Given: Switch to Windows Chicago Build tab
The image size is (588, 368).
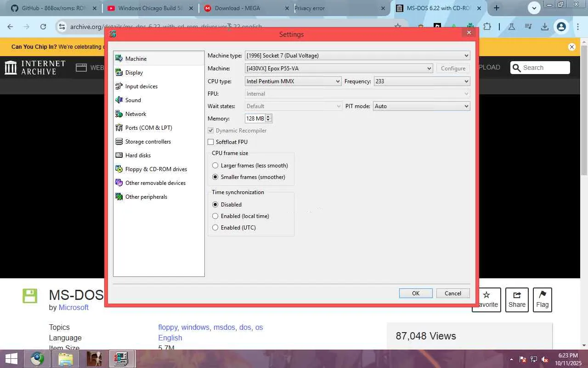Looking at the screenshot, I should 150,8.
